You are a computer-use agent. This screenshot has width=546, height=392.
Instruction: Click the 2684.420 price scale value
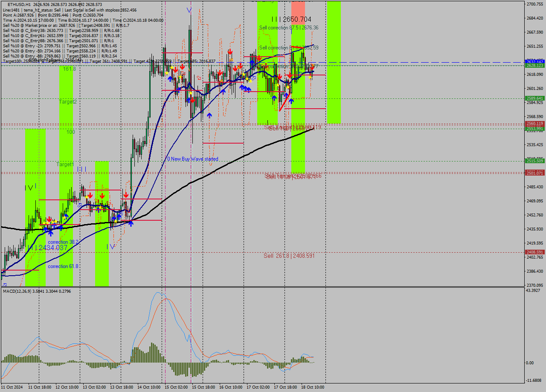[x=534, y=18]
